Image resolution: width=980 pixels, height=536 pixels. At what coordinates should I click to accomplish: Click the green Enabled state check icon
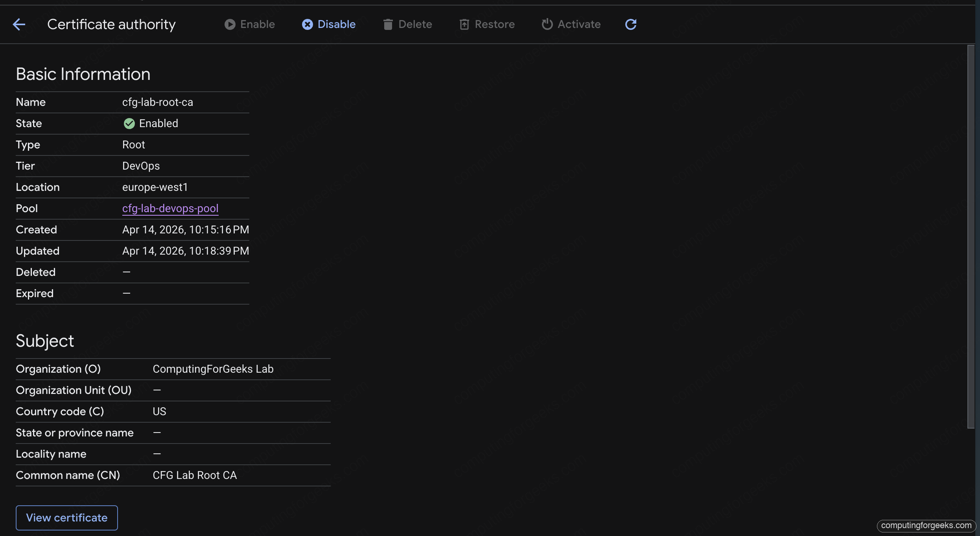(129, 124)
